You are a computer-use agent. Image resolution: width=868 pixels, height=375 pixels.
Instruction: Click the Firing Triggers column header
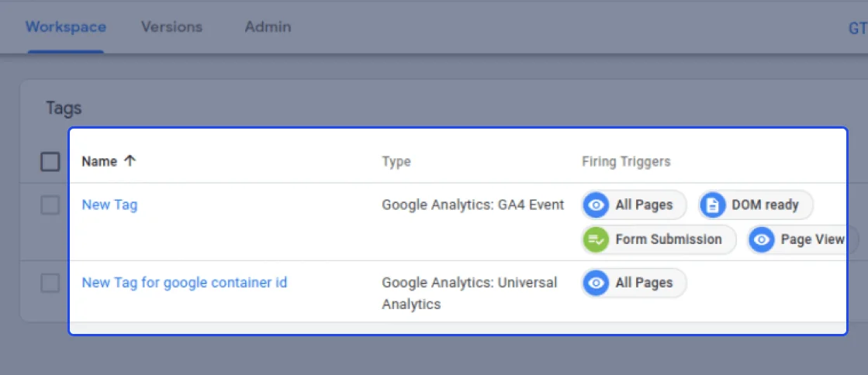pos(626,161)
